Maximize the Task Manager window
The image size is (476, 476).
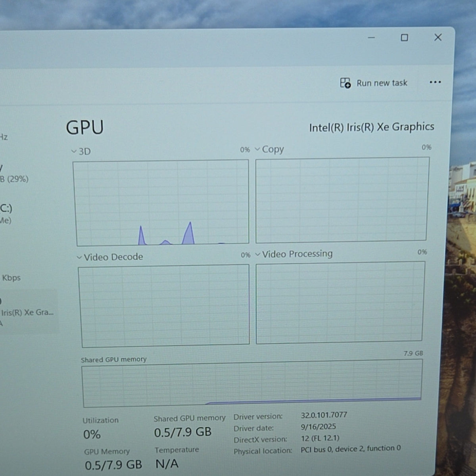(x=404, y=38)
